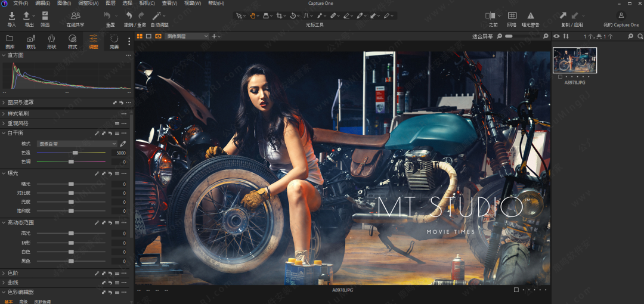The image size is (644, 304).
Task: Open 我的 Capture One account
Action: pyautogui.click(x=621, y=16)
